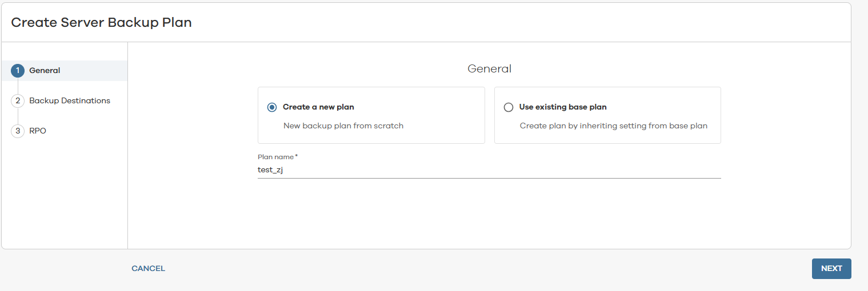
Task: Jump to the RPO step
Action: [x=38, y=131]
